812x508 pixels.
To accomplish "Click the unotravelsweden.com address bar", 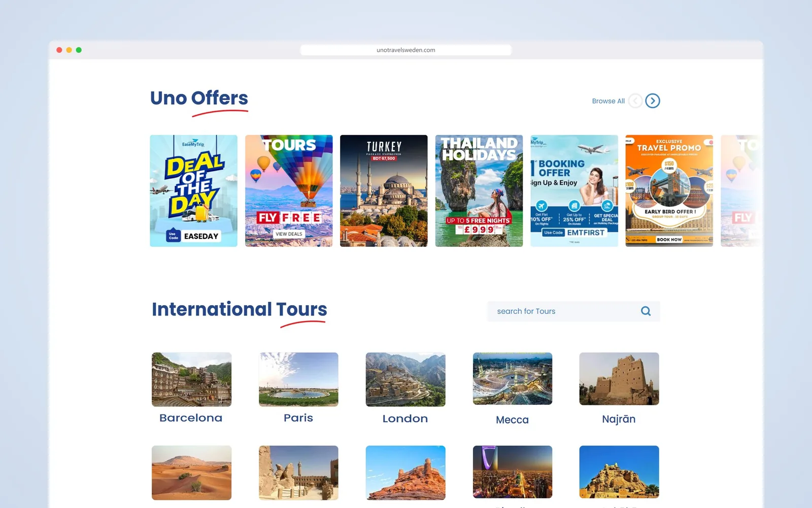I will click(x=406, y=50).
